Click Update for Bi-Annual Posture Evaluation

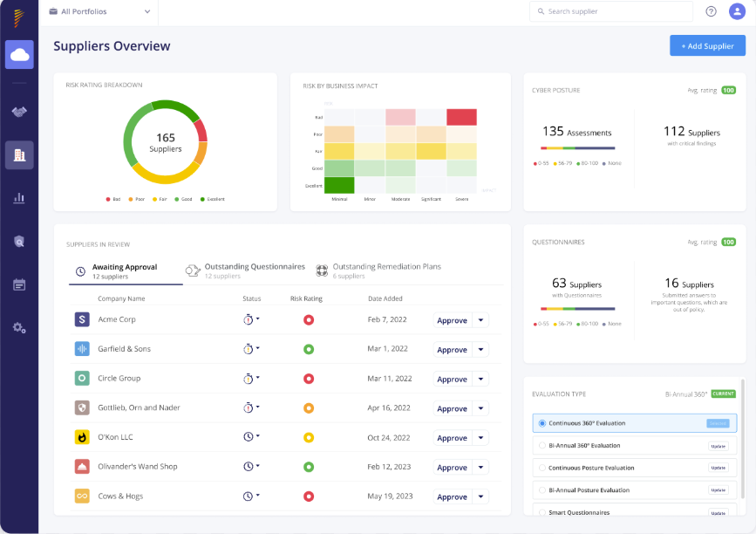click(719, 490)
